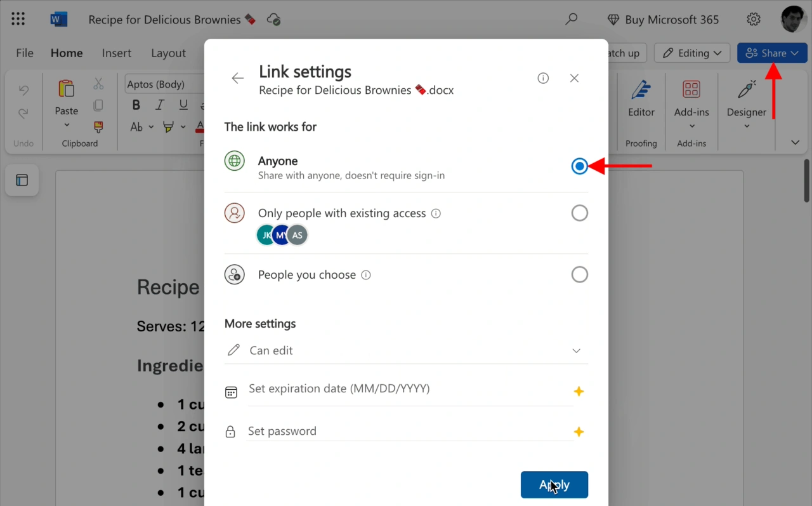Select the People you choose option
Viewport: 812px width, 506px height.
tap(579, 275)
